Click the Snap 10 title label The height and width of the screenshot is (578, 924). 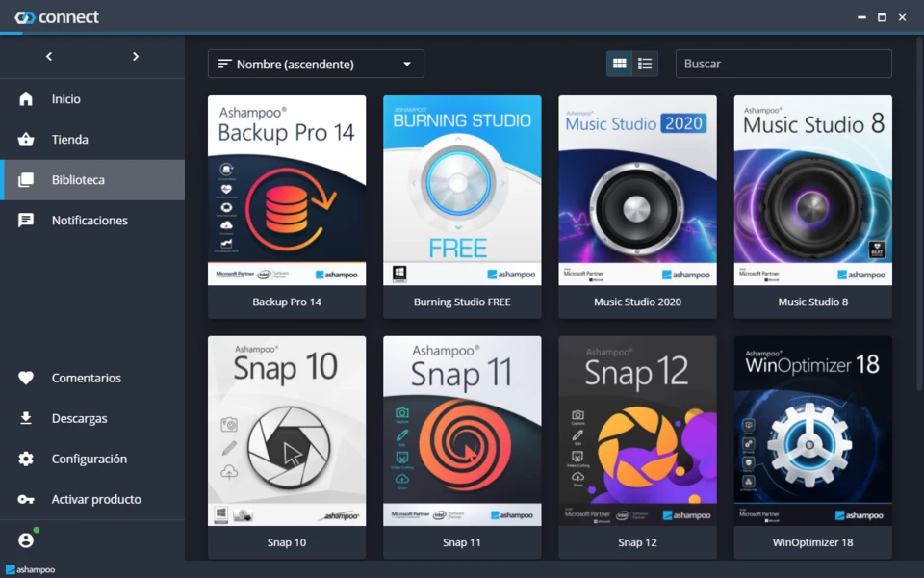[x=287, y=542]
